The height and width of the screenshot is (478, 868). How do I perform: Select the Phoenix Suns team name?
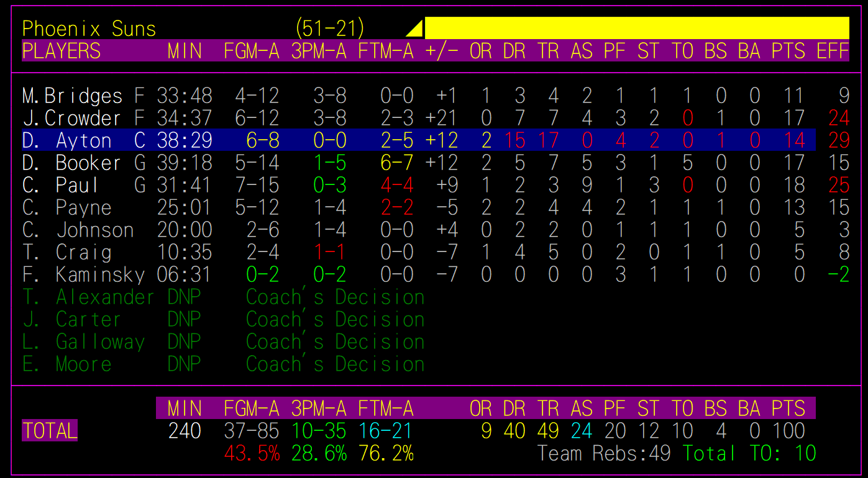(89, 29)
